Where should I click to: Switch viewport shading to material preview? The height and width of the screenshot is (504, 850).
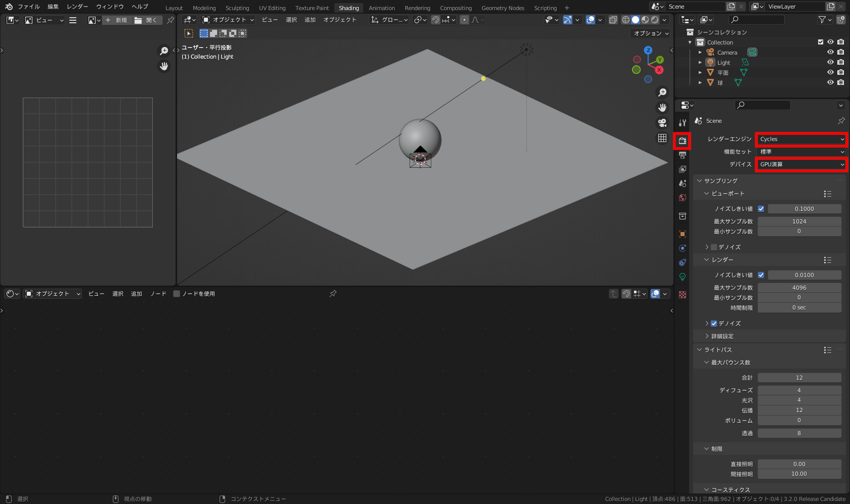click(645, 20)
